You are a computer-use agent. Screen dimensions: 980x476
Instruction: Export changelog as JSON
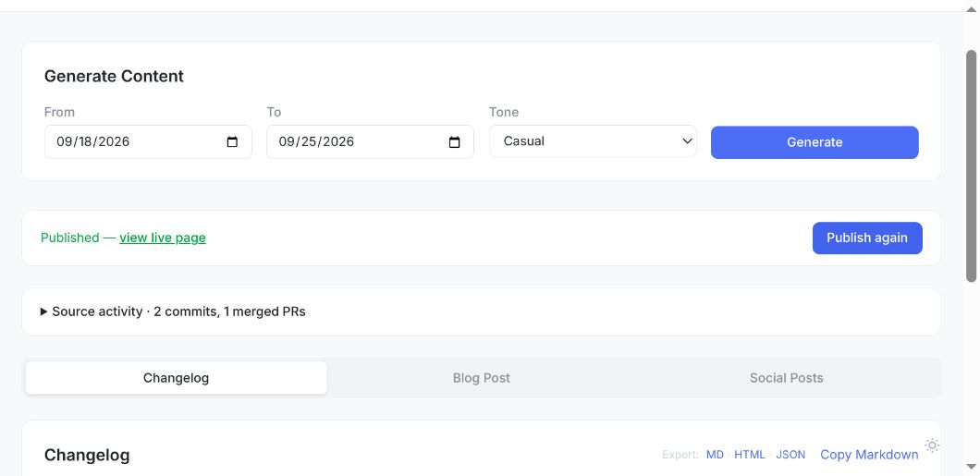click(x=790, y=455)
